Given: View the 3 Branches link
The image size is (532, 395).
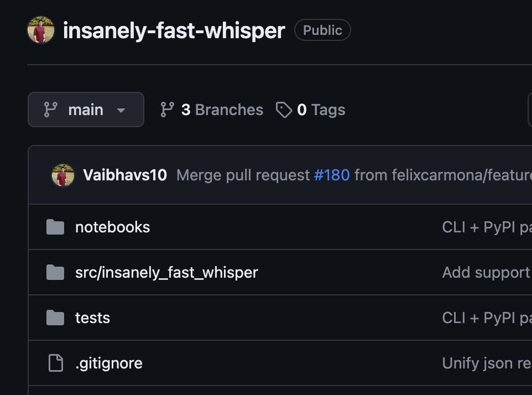Looking at the screenshot, I should pos(222,109).
